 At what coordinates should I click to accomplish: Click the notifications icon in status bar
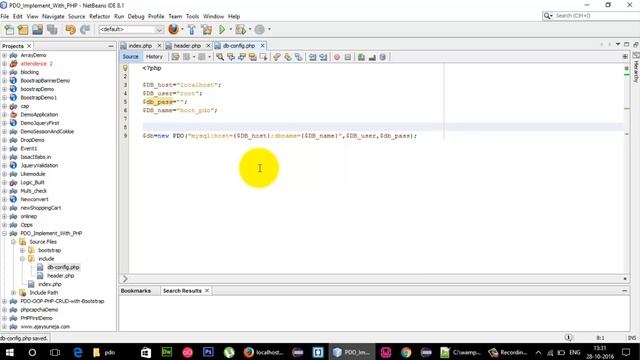point(568,338)
